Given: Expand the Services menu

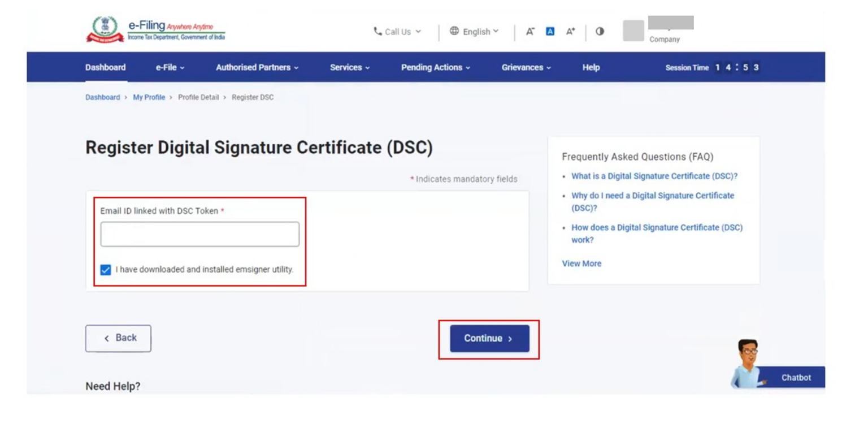Looking at the screenshot, I should pyautogui.click(x=350, y=67).
